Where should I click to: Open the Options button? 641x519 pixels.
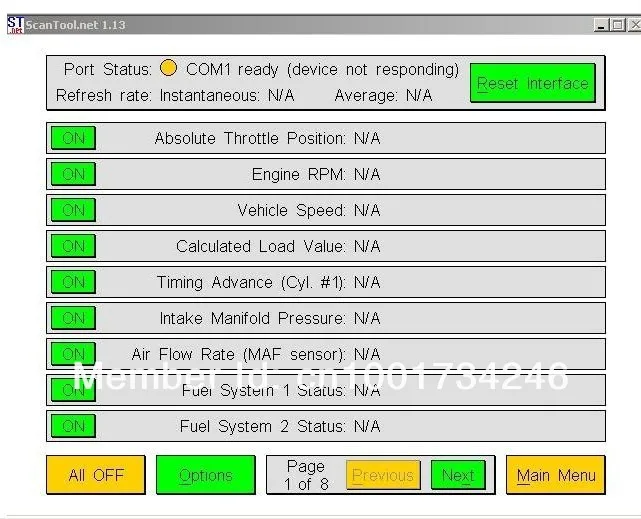click(x=206, y=475)
